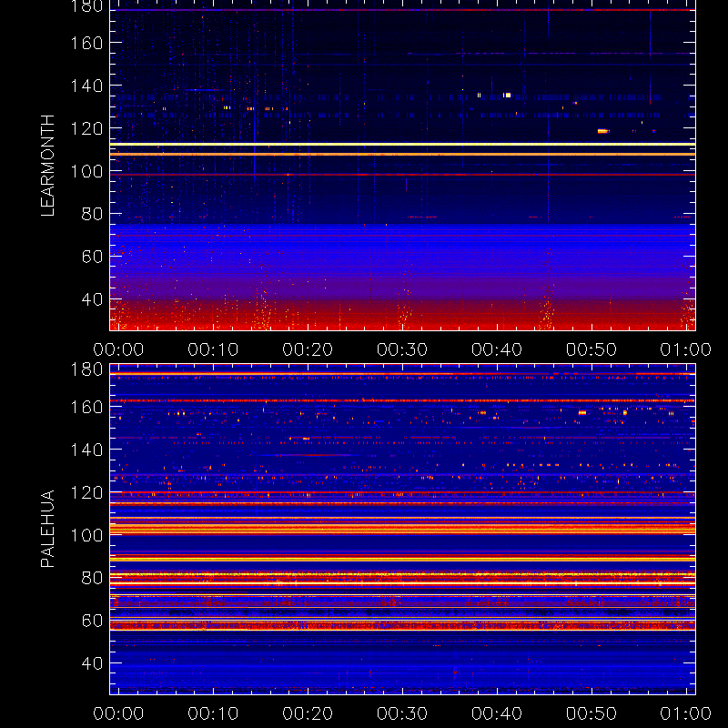Click the bright burst near 00:51 at 118 MHz in Learmonth
The height and width of the screenshot is (728, 728).
point(602,131)
